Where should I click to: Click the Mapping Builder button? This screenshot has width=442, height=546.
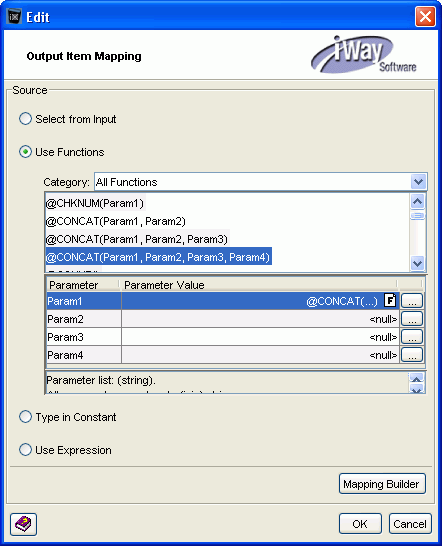click(x=382, y=484)
